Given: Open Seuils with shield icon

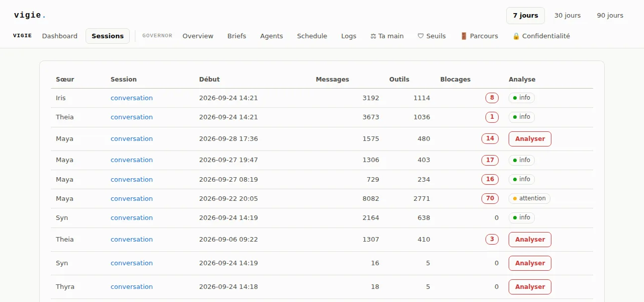Looking at the screenshot, I should coord(432,36).
